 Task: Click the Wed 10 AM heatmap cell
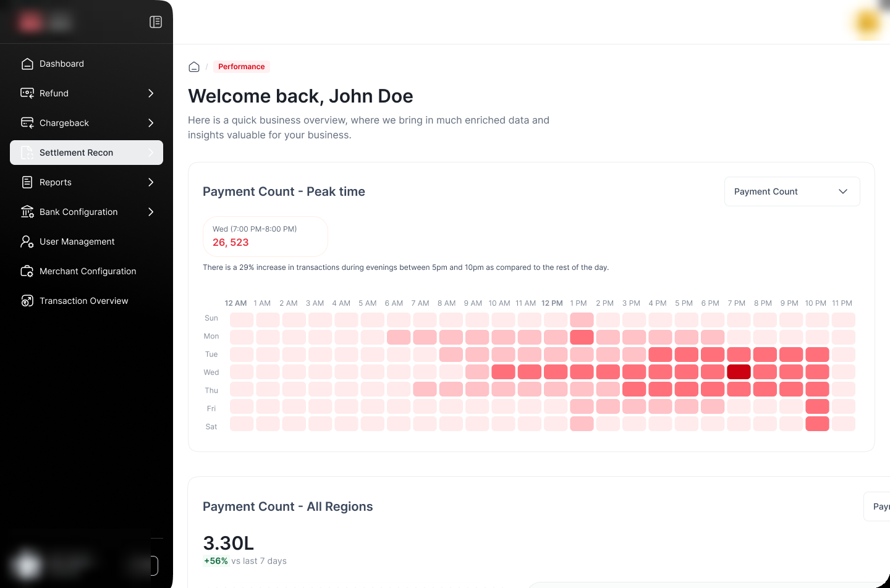(503, 372)
